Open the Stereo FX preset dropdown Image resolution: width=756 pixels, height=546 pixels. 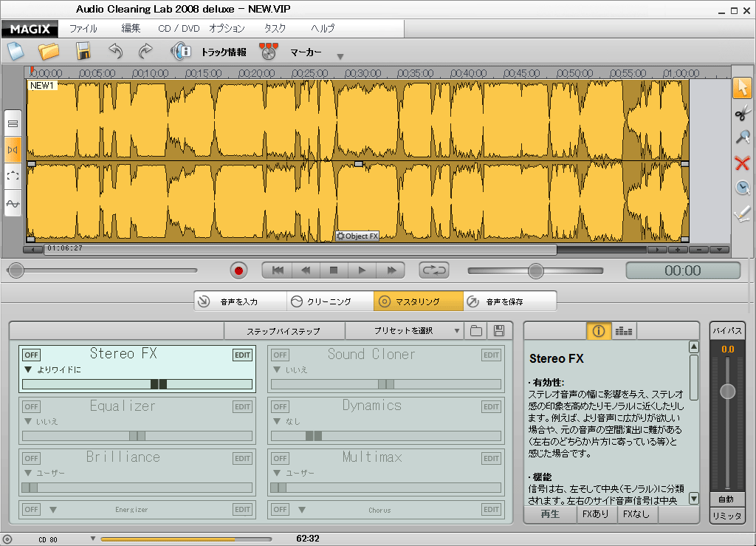coord(28,369)
